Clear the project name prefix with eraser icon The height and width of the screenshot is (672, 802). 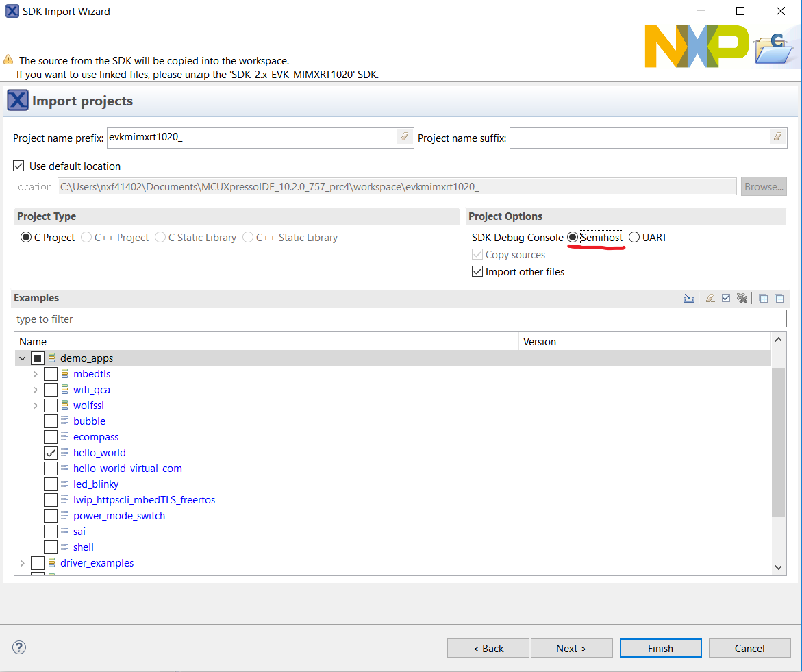tap(405, 137)
